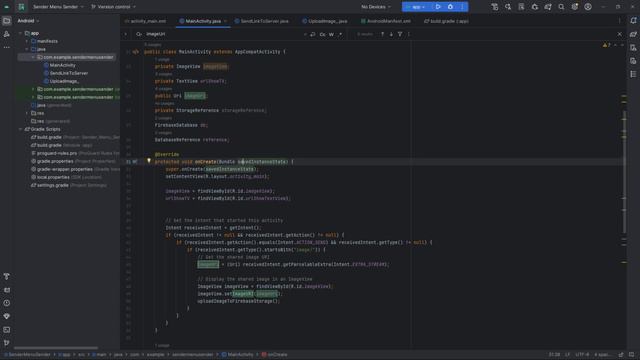Expand the res folder

coord(27,113)
